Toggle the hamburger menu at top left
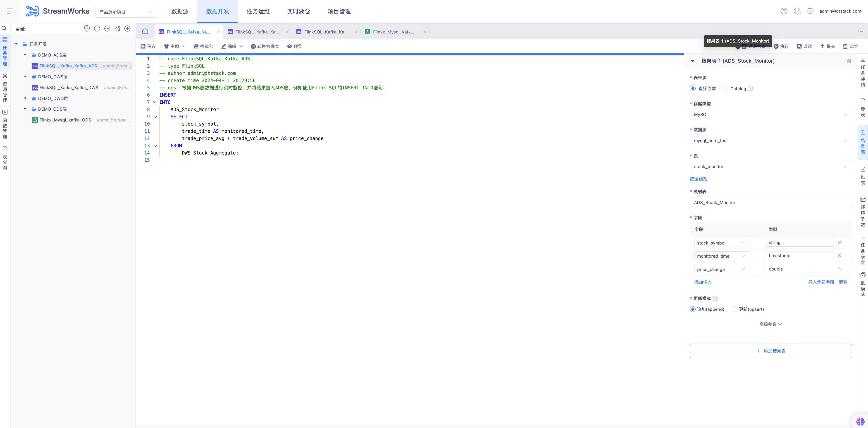 click(10, 11)
